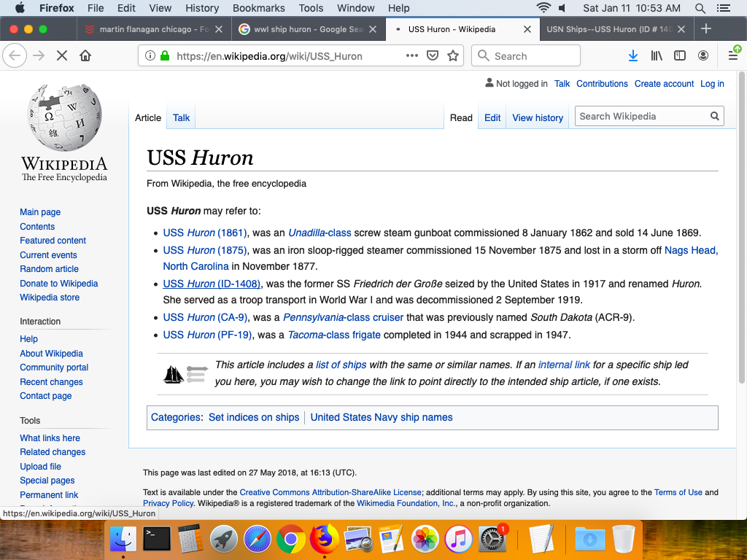747x560 pixels.
Task: Click the Search Wikipedia input field
Action: (642, 117)
